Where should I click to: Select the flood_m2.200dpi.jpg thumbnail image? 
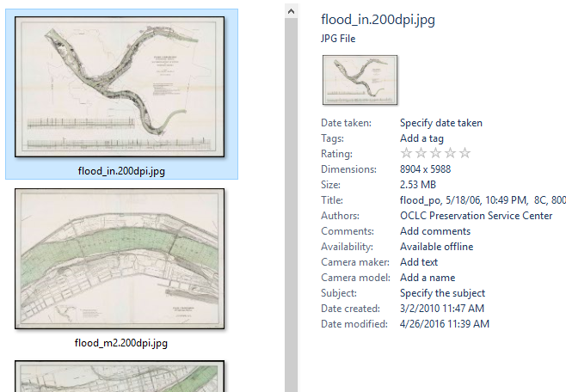tap(120, 259)
